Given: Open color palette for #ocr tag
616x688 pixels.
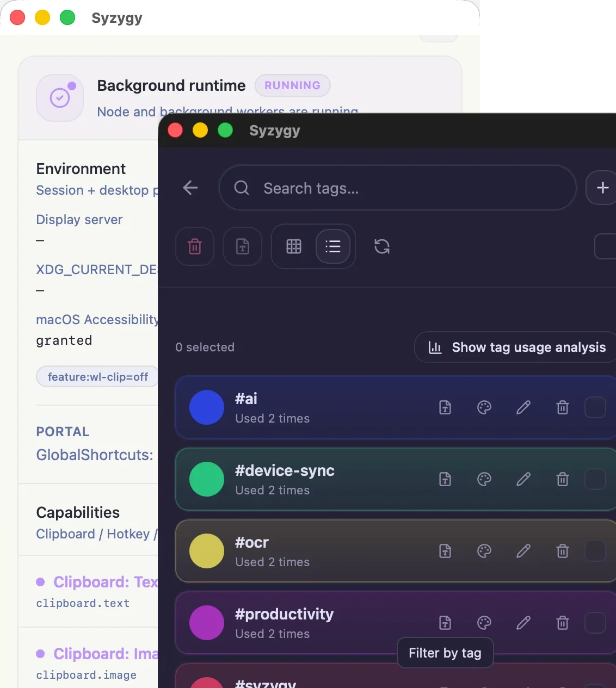Looking at the screenshot, I should pos(484,551).
